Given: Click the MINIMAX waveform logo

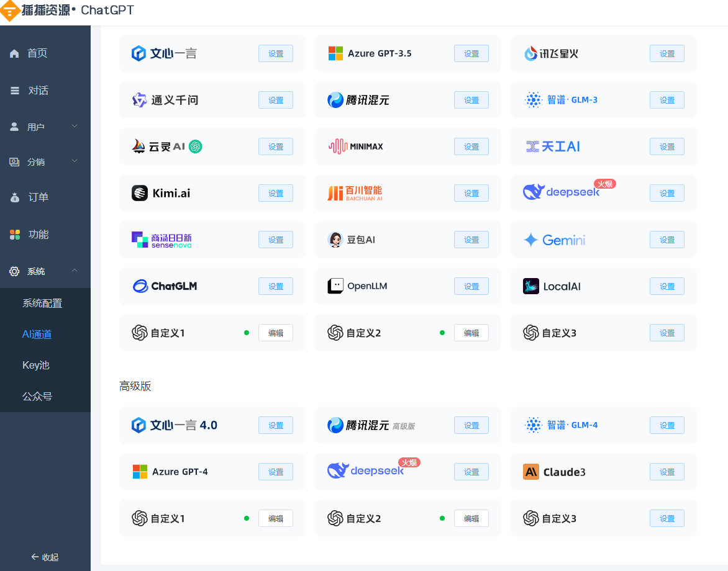Looking at the screenshot, I should tap(338, 146).
